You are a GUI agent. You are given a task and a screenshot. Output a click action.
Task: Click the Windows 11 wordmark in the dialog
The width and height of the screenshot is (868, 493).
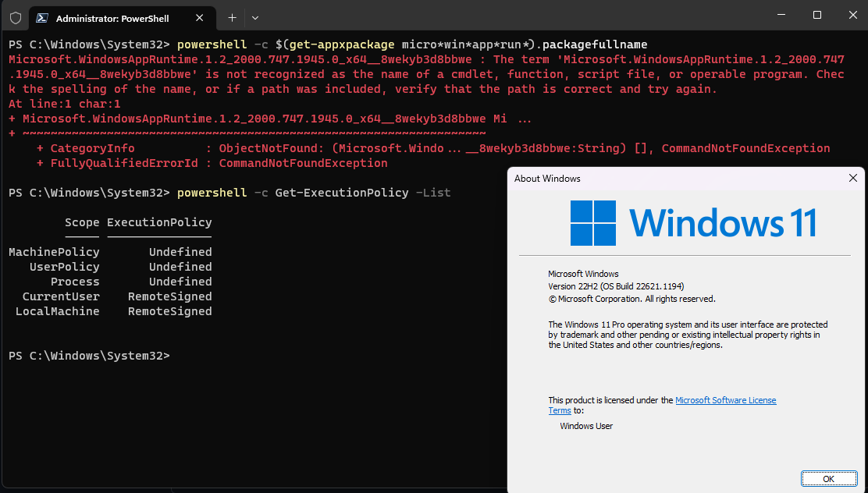(x=722, y=222)
